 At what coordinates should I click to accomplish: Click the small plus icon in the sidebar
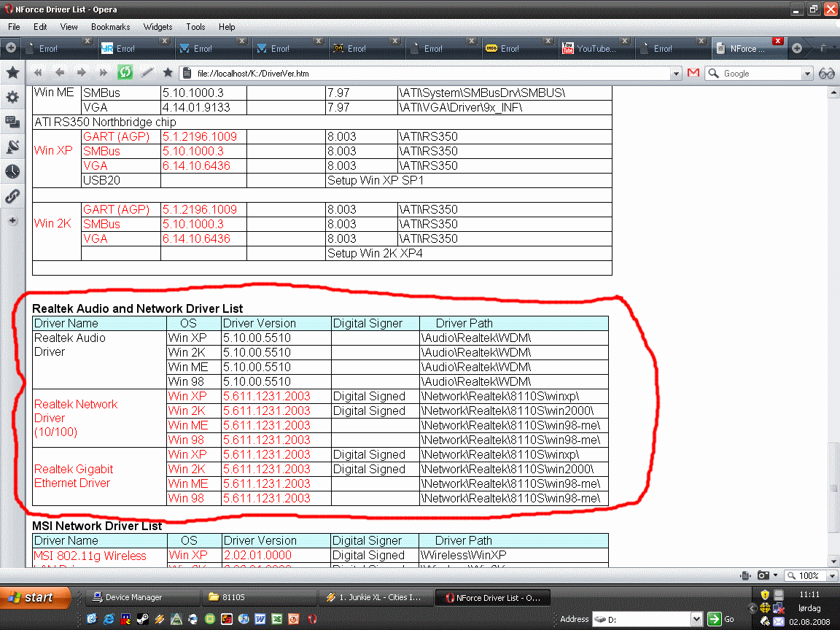coord(12,221)
